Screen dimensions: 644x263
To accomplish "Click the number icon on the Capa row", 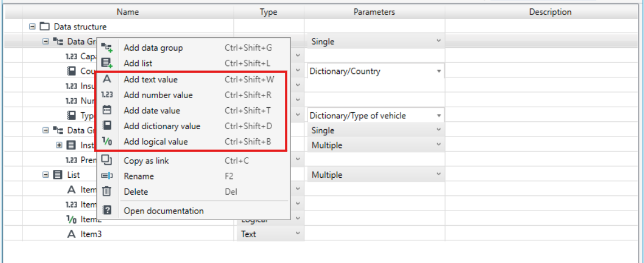I will click(72, 56).
